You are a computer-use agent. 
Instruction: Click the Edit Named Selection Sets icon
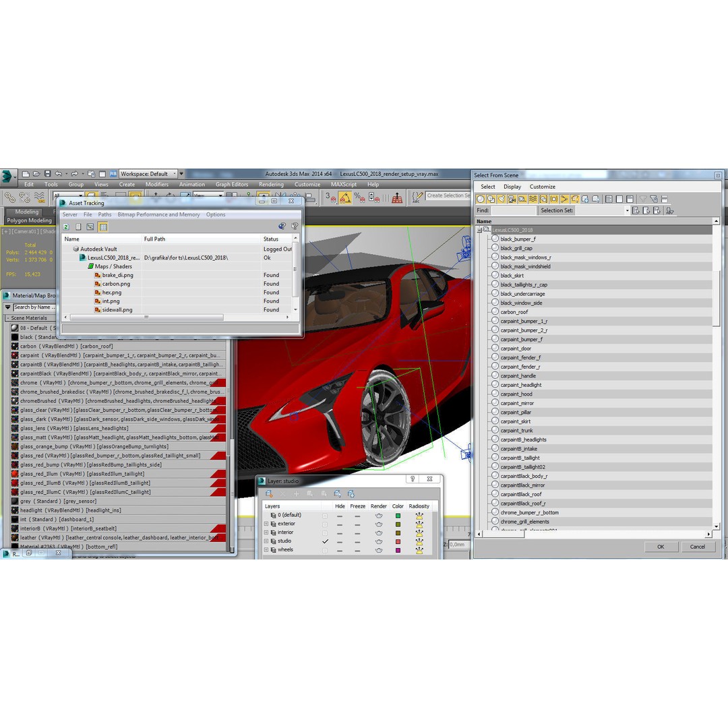[417, 198]
